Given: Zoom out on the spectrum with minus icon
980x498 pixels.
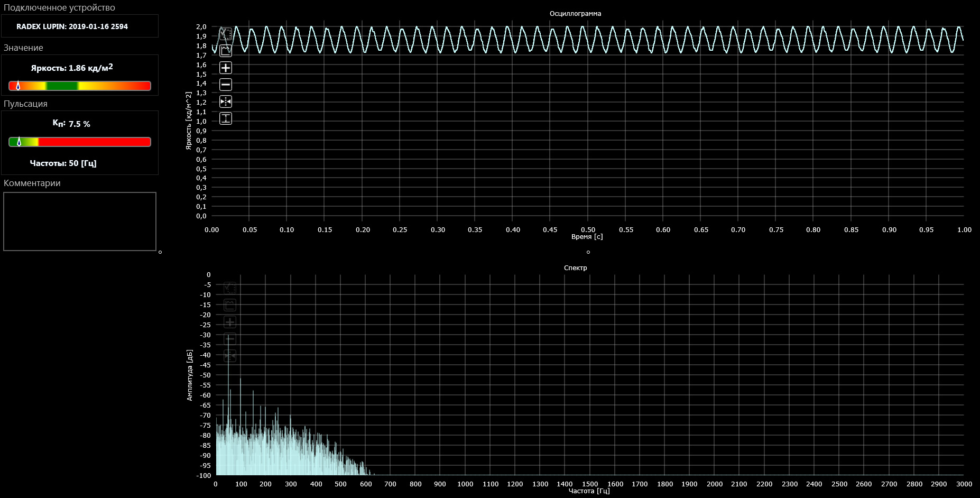Looking at the screenshot, I should pyautogui.click(x=230, y=339).
